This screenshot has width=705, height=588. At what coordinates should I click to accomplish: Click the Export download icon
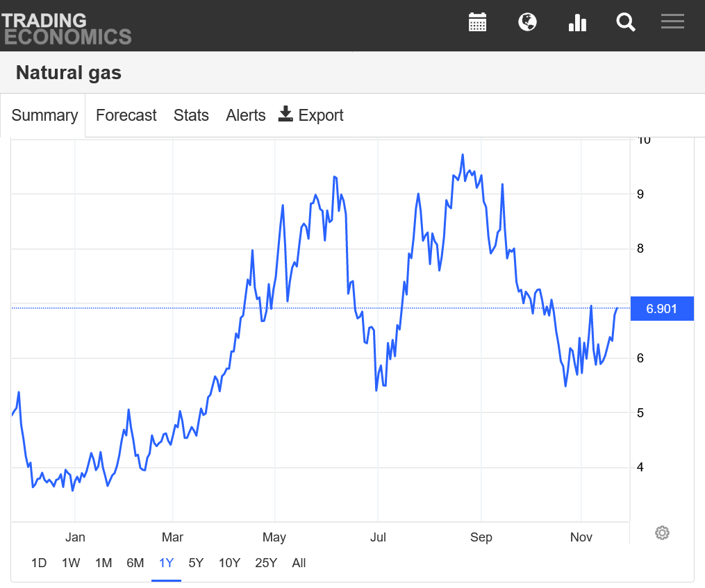(x=285, y=115)
